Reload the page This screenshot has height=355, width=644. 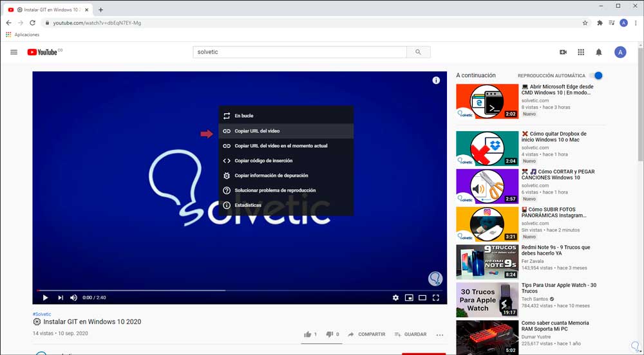click(x=32, y=23)
